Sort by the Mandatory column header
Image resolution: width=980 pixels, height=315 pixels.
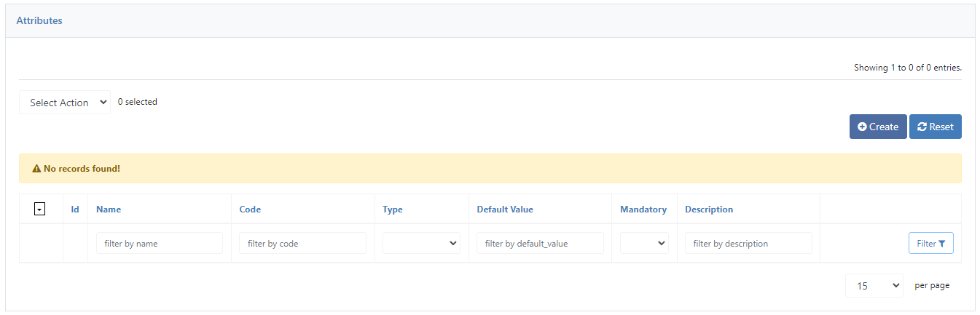(x=643, y=210)
